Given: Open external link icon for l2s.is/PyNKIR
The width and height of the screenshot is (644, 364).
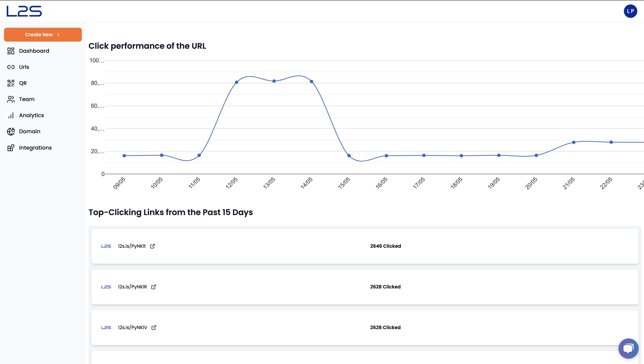Looking at the screenshot, I should [153, 287].
